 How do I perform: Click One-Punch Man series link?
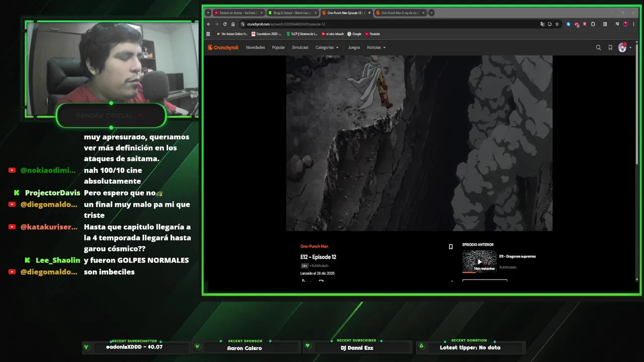(x=314, y=246)
